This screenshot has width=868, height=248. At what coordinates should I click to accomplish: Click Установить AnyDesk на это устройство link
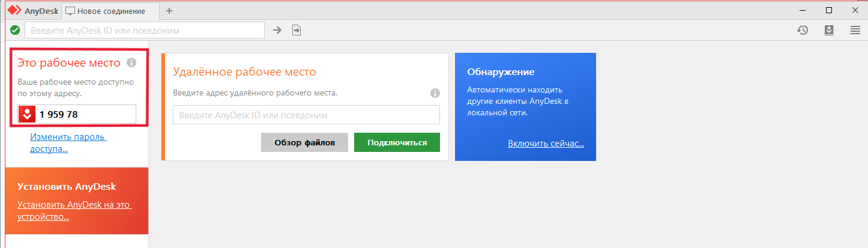tap(74, 211)
